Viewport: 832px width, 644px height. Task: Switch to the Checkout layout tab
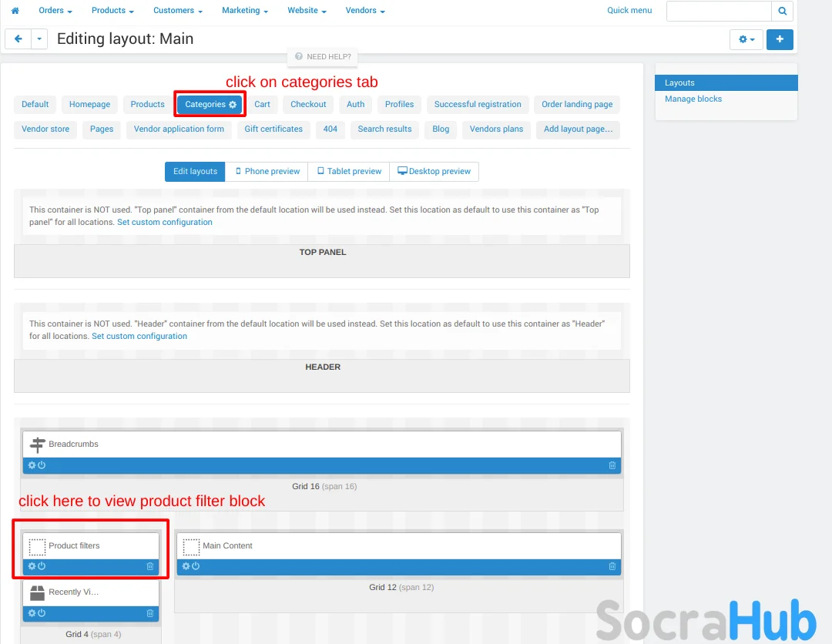point(308,104)
